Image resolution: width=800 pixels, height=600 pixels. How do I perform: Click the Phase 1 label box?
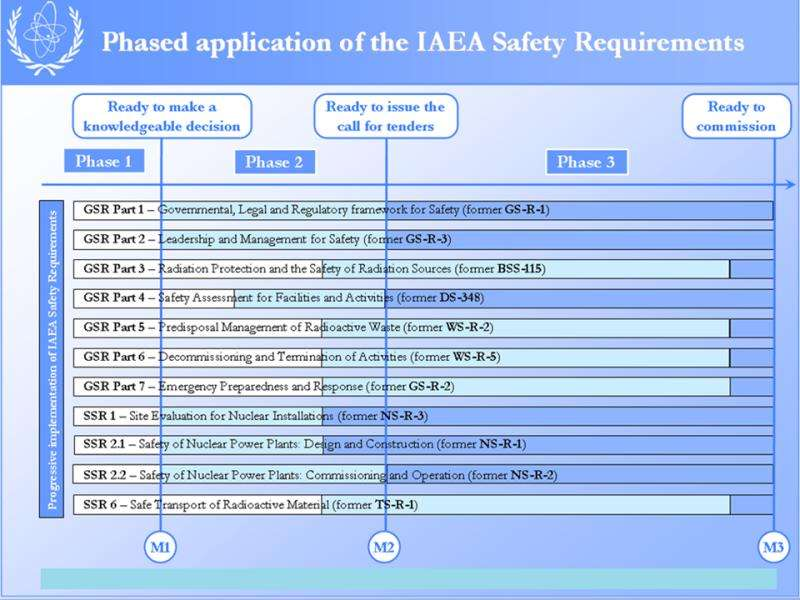point(104,162)
